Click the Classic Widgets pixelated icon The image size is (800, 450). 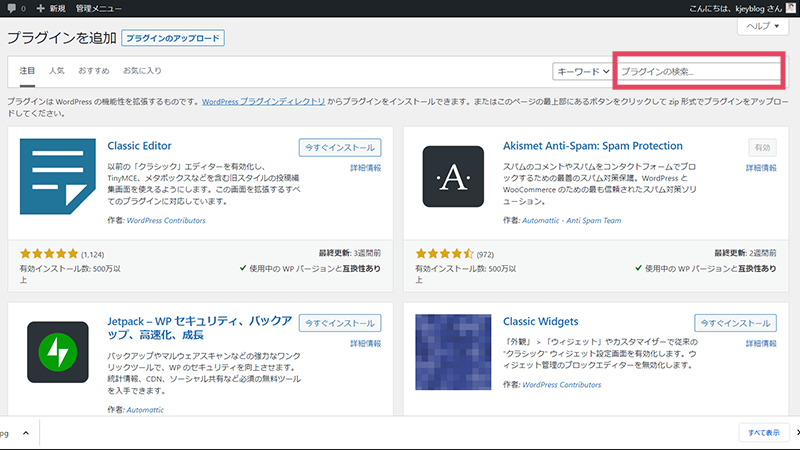pyautogui.click(x=453, y=352)
